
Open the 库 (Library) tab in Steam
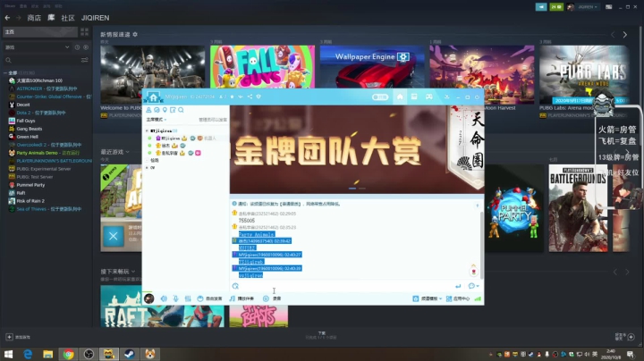coord(51,18)
